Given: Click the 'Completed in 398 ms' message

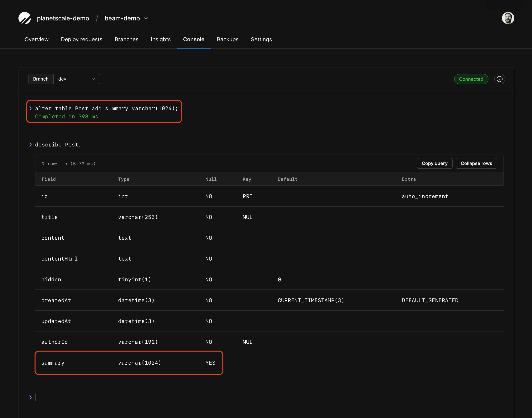Looking at the screenshot, I should 66,116.
